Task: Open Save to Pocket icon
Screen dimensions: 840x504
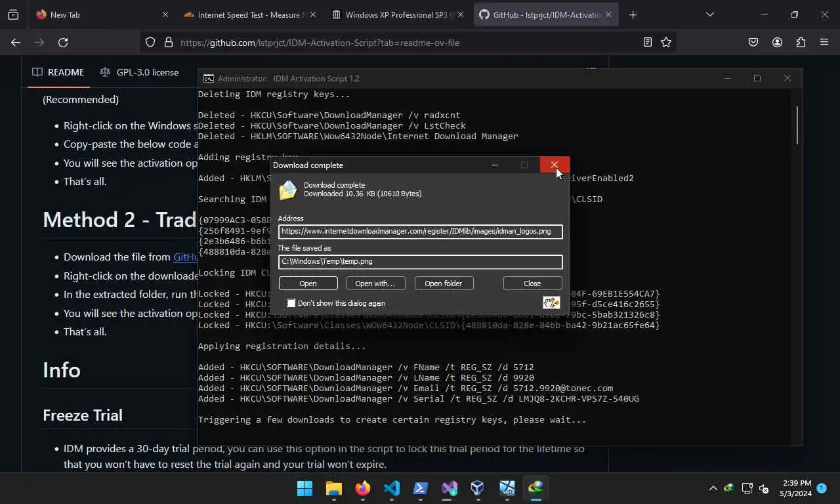Action: point(753,42)
